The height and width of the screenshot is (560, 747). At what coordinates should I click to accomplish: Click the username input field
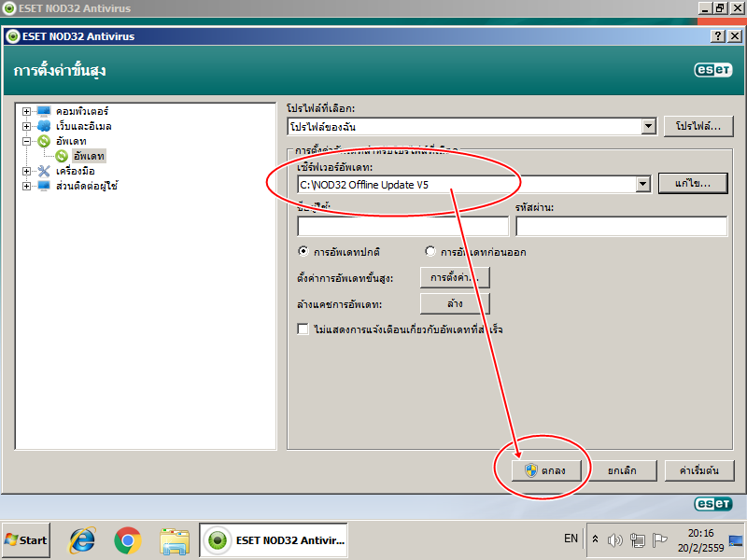(403, 226)
